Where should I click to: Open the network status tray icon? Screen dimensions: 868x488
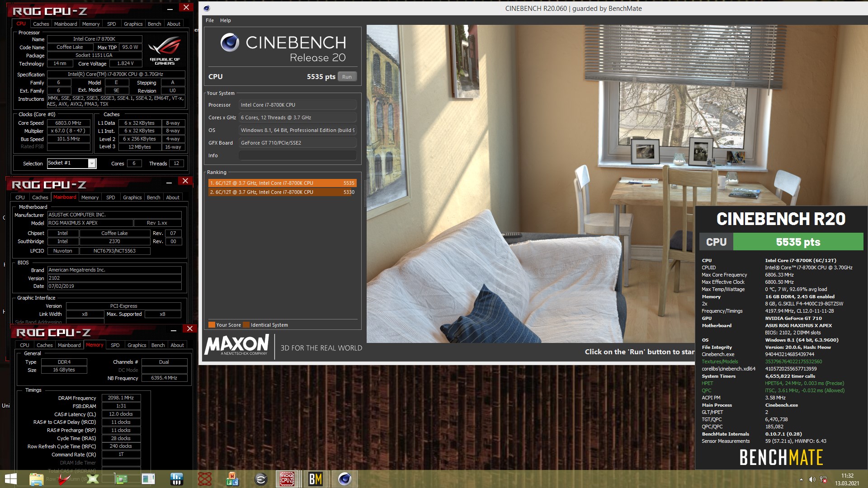[x=823, y=479]
